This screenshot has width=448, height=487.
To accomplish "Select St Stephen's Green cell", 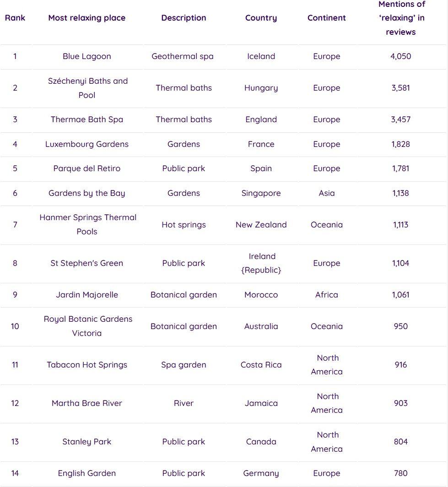I will (x=87, y=263).
